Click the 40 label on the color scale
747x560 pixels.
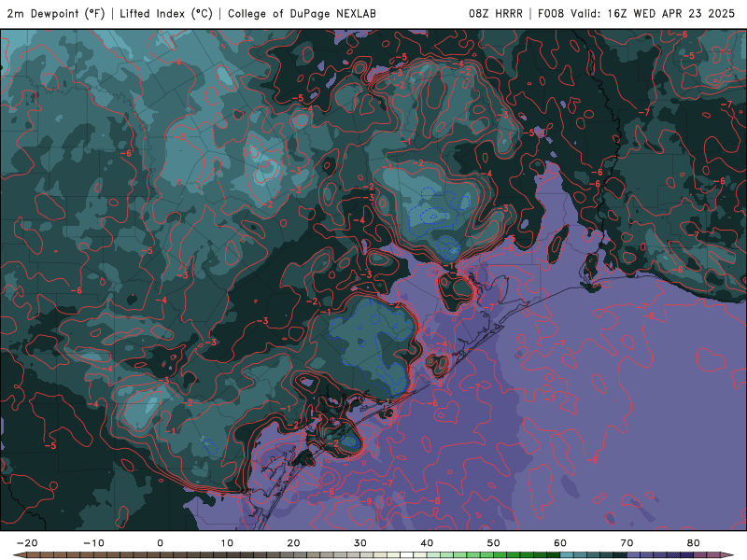click(427, 543)
